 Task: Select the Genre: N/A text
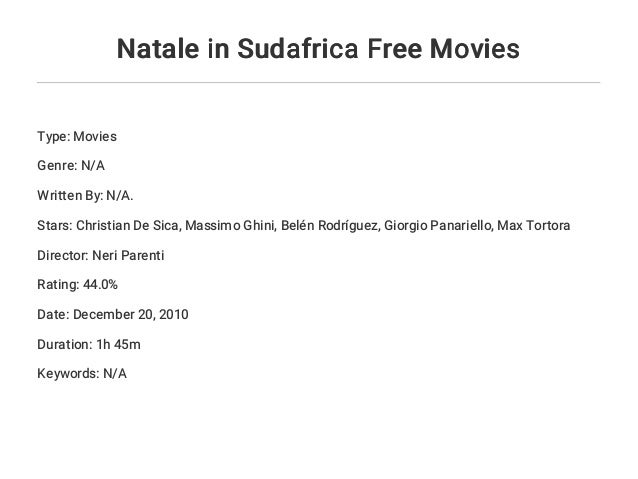pos(71,166)
